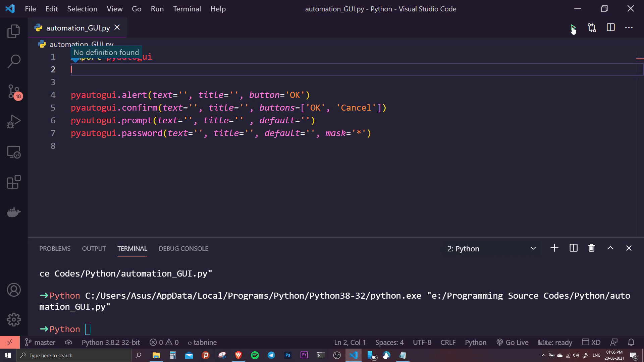Open the Search sidebar icon
The height and width of the screenshot is (362, 644).
click(x=14, y=61)
